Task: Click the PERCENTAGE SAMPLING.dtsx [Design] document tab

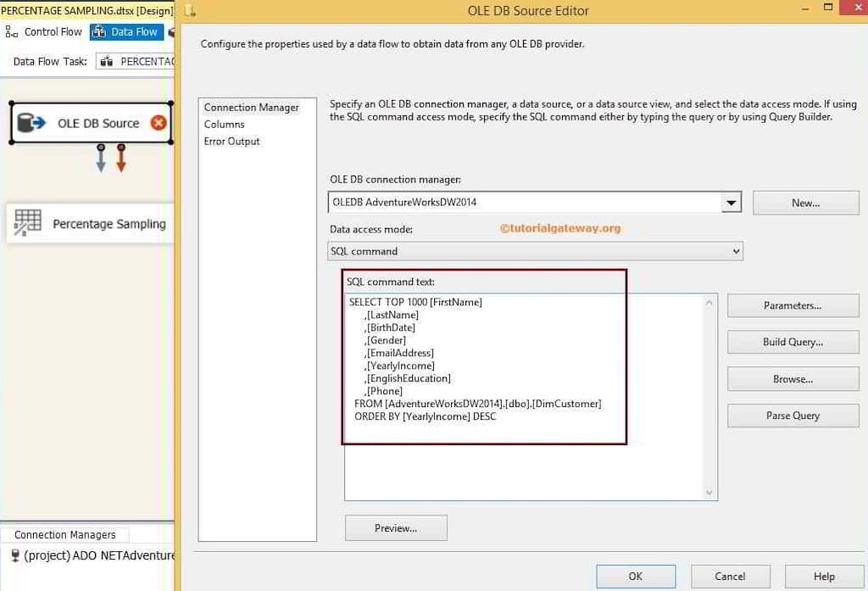Action: point(87,10)
